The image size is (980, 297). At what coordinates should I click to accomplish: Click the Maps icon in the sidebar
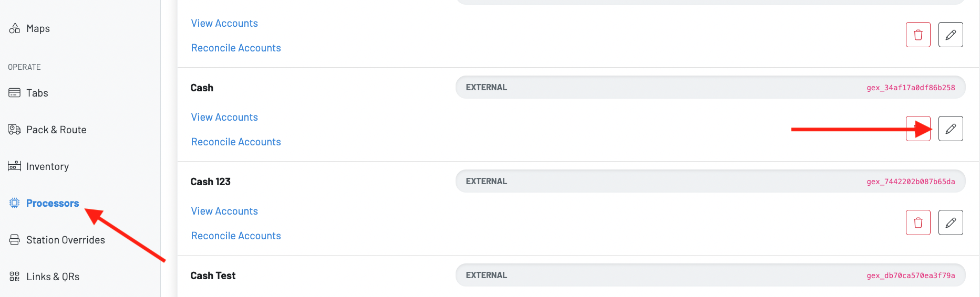(15, 28)
